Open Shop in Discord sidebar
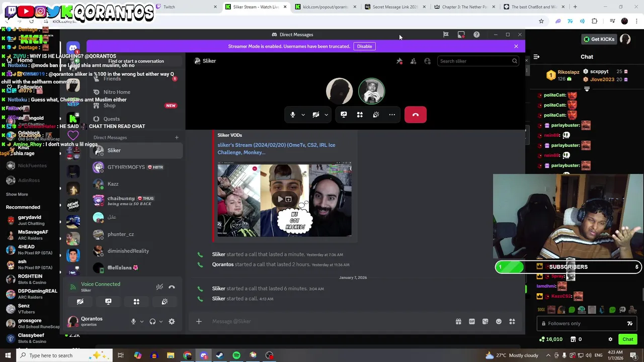The height and width of the screenshot is (362, 644). coord(136,106)
